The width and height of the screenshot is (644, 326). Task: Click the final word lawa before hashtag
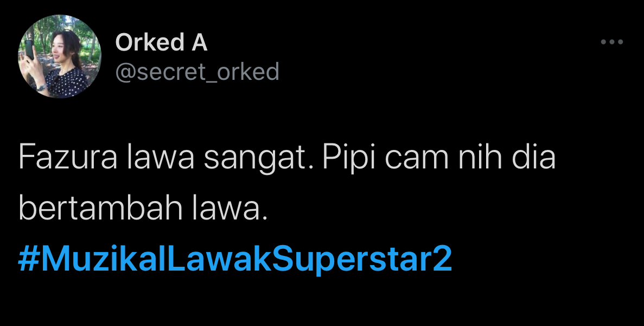(227, 209)
